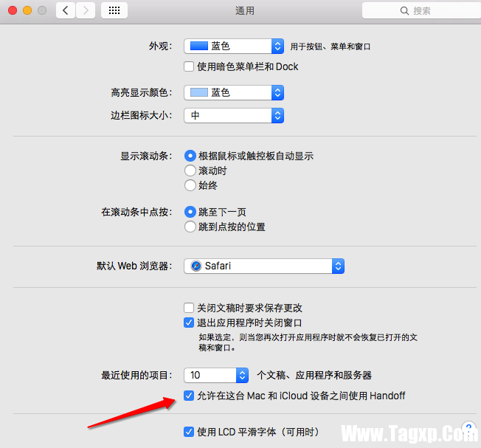Viewport: 481px width, 448px height.
Task: Click the 通用 window title
Action: (x=244, y=11)
